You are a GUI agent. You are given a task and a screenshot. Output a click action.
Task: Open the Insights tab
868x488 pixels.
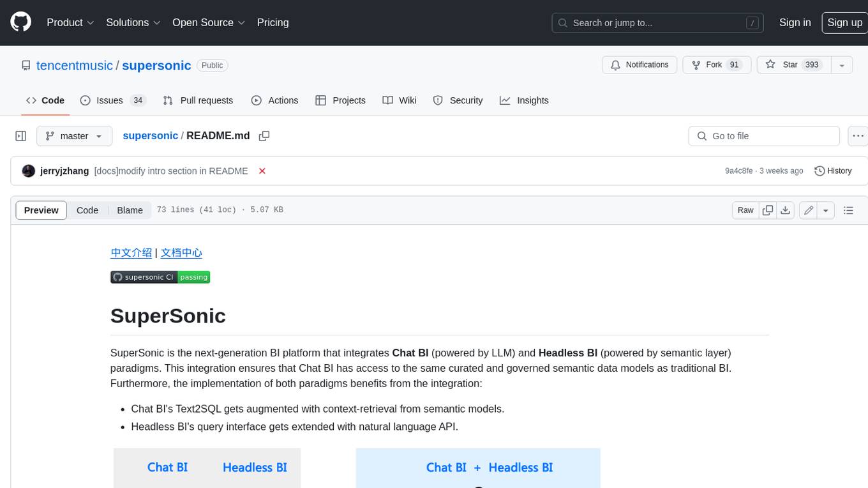[x=524, y=100]
